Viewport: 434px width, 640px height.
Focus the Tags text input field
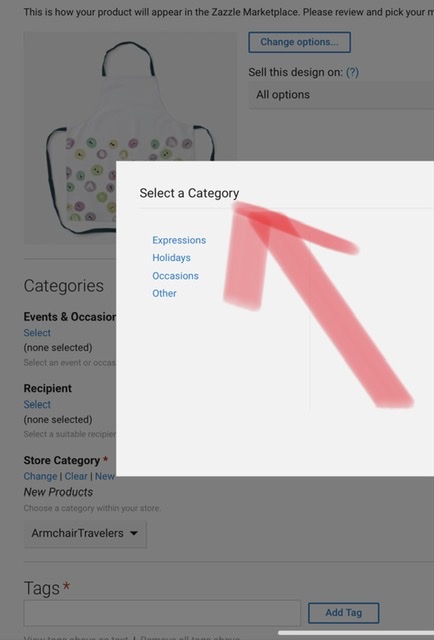[x=162, y=613]
